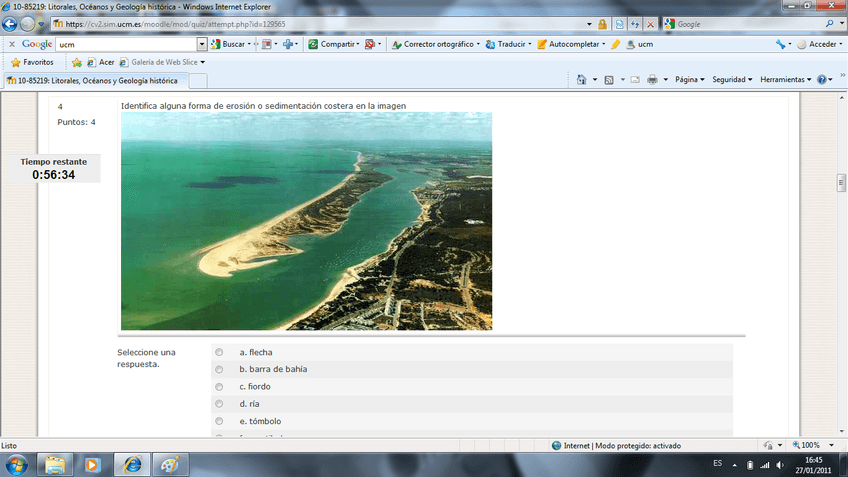This screenshot has width=848, height=477.
Task: Click the Home icon in command bar
Action: (x=581, y=80)
